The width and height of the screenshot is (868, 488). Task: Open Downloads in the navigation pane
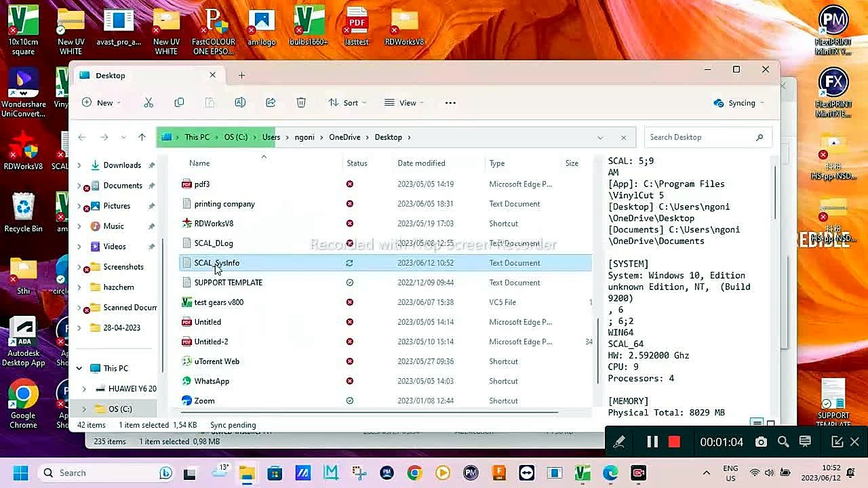(x=122, y=165)
